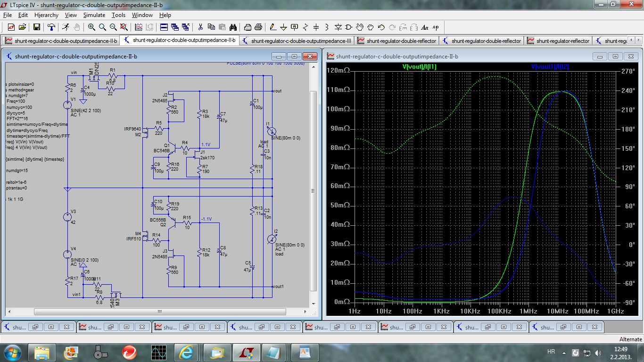Viewport: 644px width, 362px height.
Task: Add text with Aa tool
Action: click(x=425, y=27)
